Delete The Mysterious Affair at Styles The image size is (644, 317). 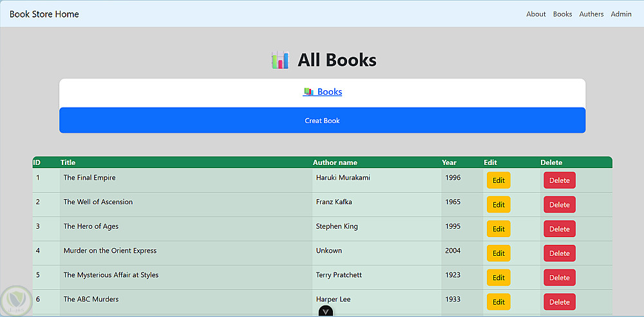coord(560,278)
